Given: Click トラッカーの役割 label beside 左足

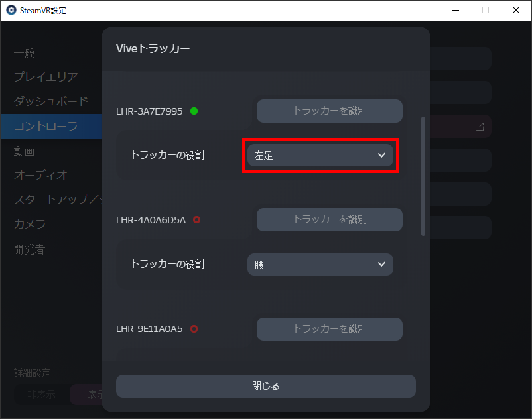Looking at the screenshot, I should point(167,155).
